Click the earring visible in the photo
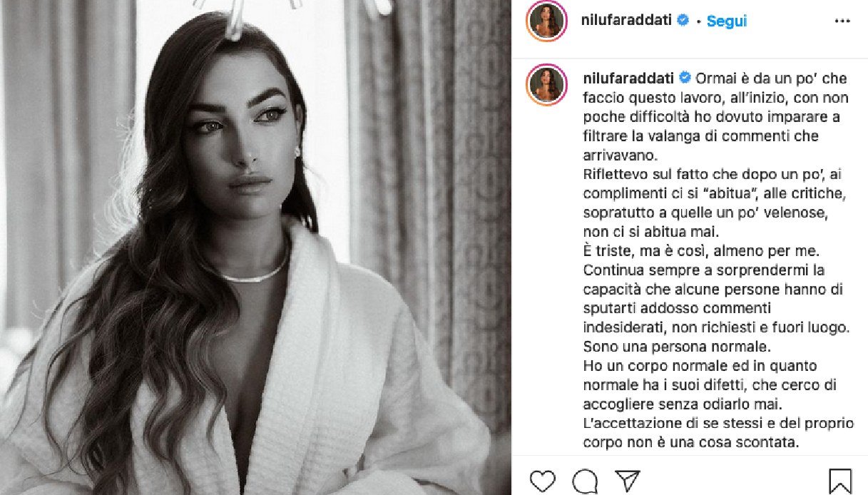The image size is (868, 495). pyautogui.click(x=297, y=150)
